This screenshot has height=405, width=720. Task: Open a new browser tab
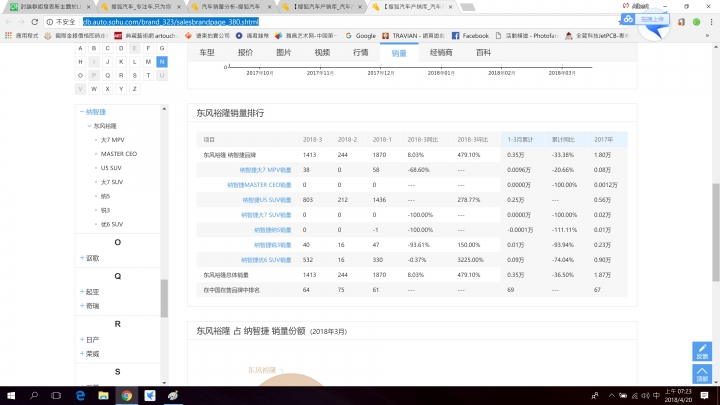[467, 7]
